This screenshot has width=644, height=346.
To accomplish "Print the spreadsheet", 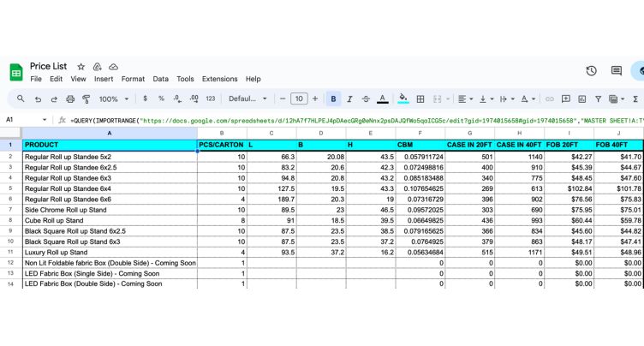I will coord(70,99).
